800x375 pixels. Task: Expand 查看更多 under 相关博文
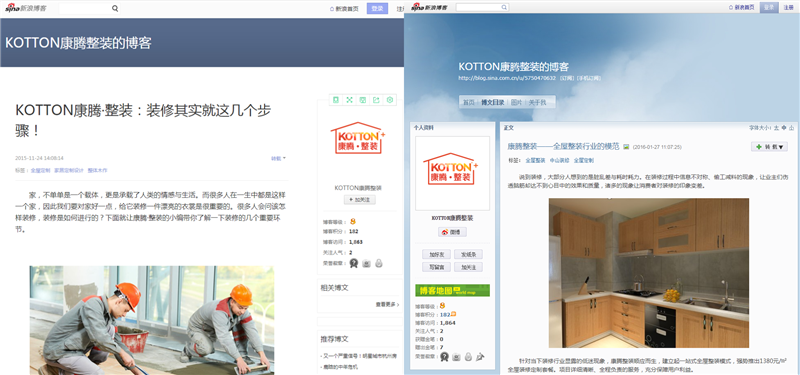tap(387, 305)
